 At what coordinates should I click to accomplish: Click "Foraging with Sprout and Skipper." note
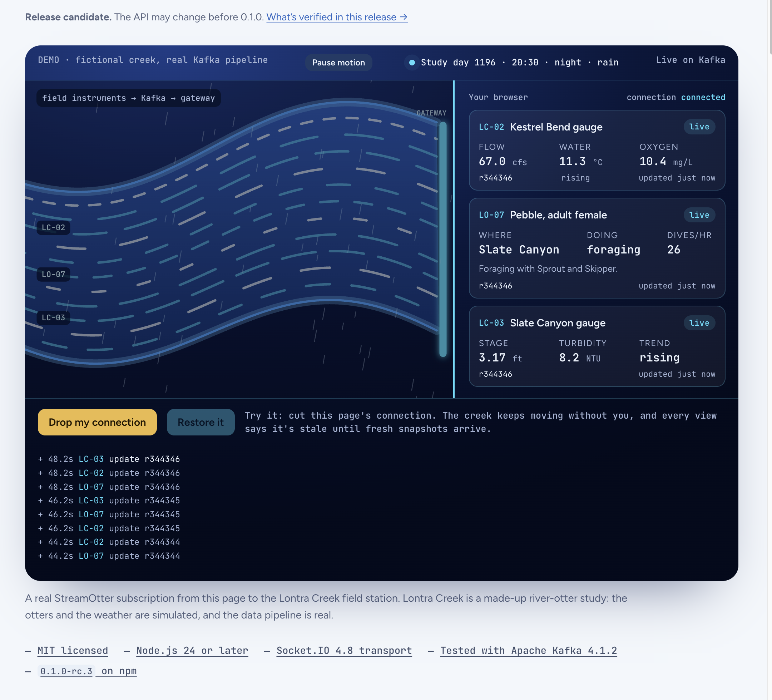(x=548, y=268)
